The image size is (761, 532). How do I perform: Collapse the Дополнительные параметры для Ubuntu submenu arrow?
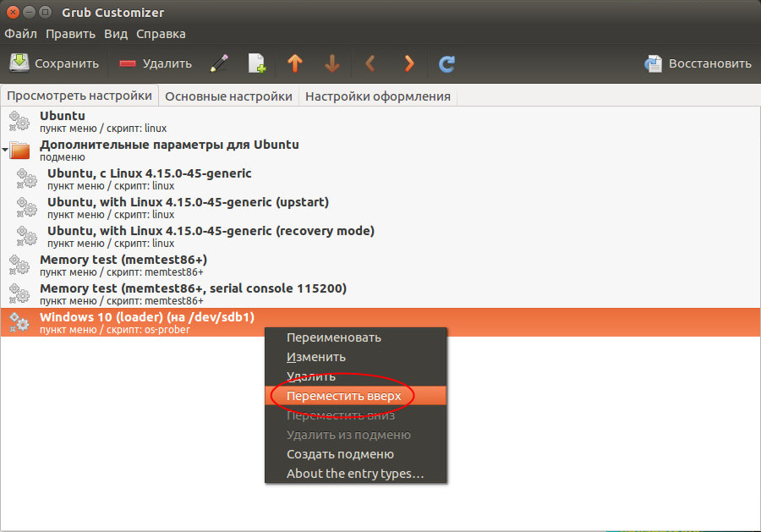tap(5, 150)
